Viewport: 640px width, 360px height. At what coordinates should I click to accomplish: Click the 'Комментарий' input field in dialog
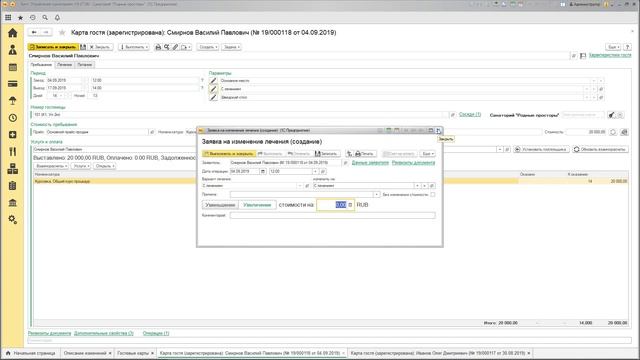[332, 216]
